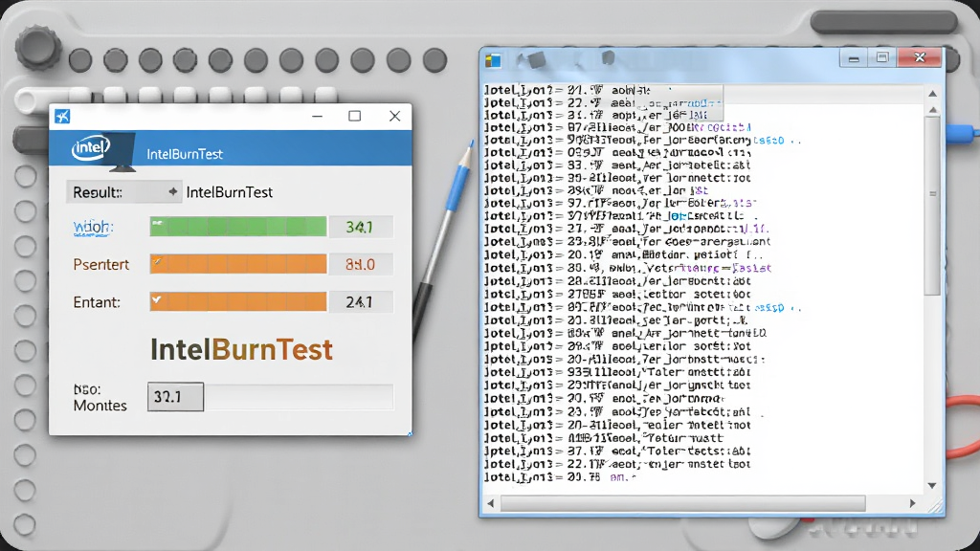
Task: Maximize the log output window
Action: (x=882, y=58)
